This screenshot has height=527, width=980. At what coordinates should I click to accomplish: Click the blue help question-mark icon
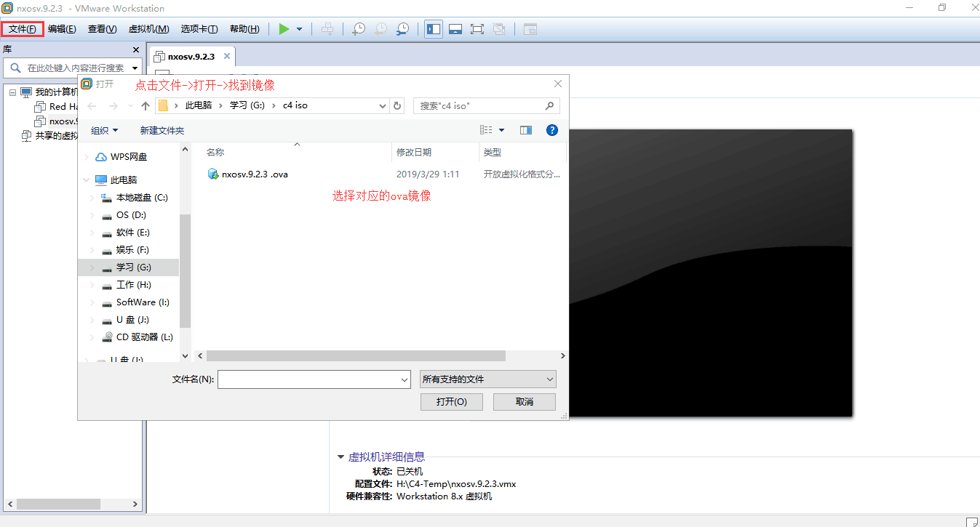coord(551,130)
